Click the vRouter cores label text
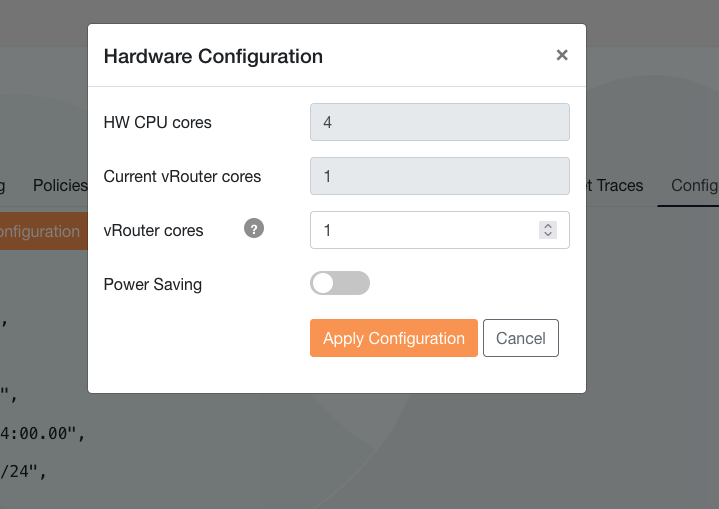The width and height of the screenshot is (719, 509). 153,230
